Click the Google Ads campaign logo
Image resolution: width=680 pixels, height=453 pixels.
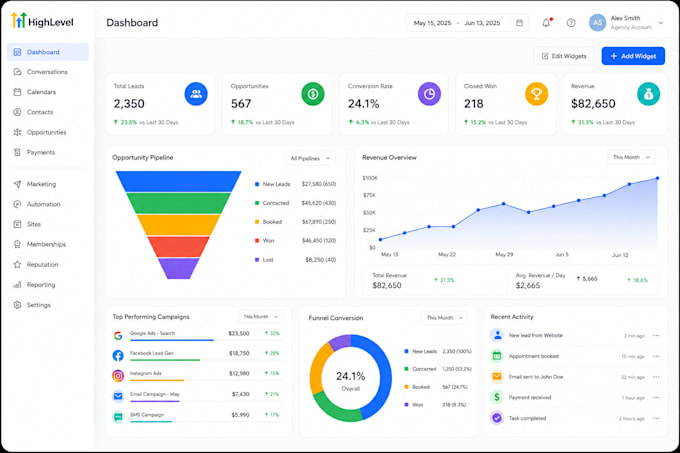[x=118, y=335]
